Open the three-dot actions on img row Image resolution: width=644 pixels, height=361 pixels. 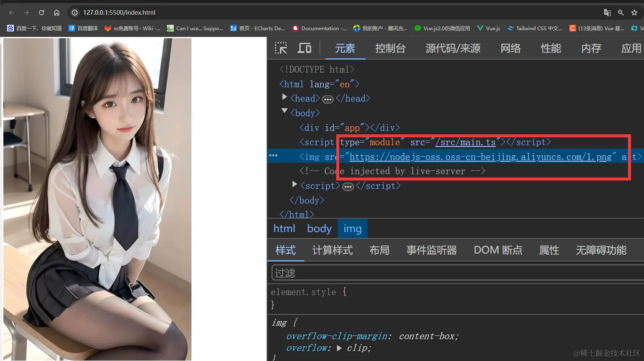(273, 155)
